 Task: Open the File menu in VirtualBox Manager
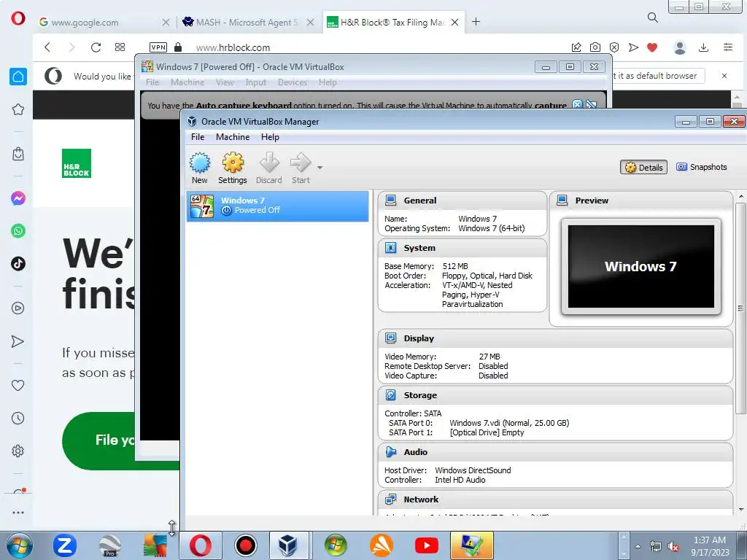click(198, 137)
